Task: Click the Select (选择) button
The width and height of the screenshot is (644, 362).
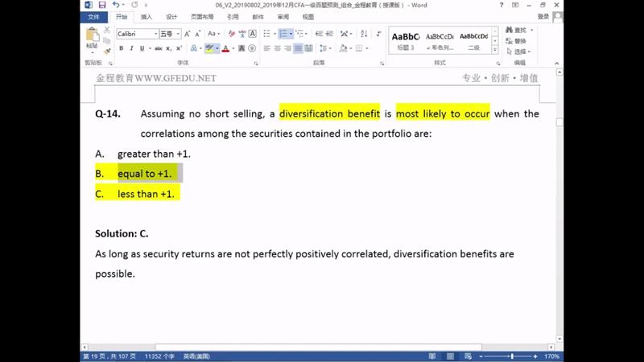Action: click(x=518, y=51)
